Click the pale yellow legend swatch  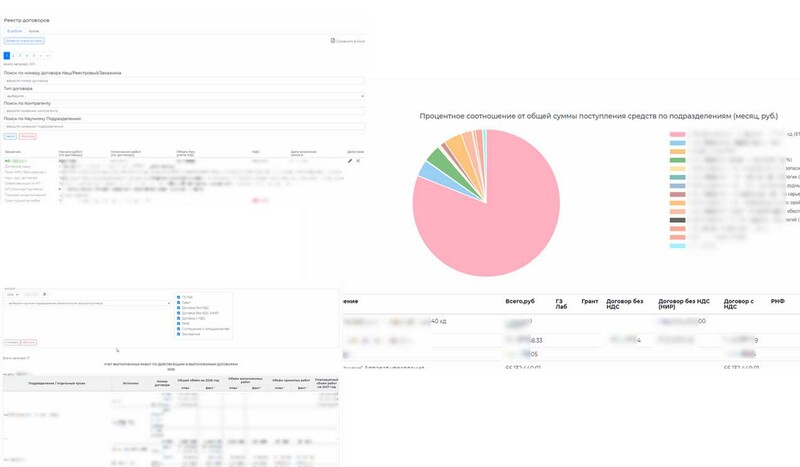tap(678, 168)
